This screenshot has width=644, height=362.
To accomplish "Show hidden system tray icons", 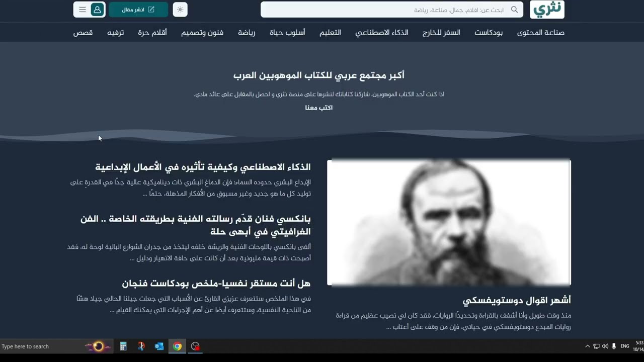I will point(587,346).
